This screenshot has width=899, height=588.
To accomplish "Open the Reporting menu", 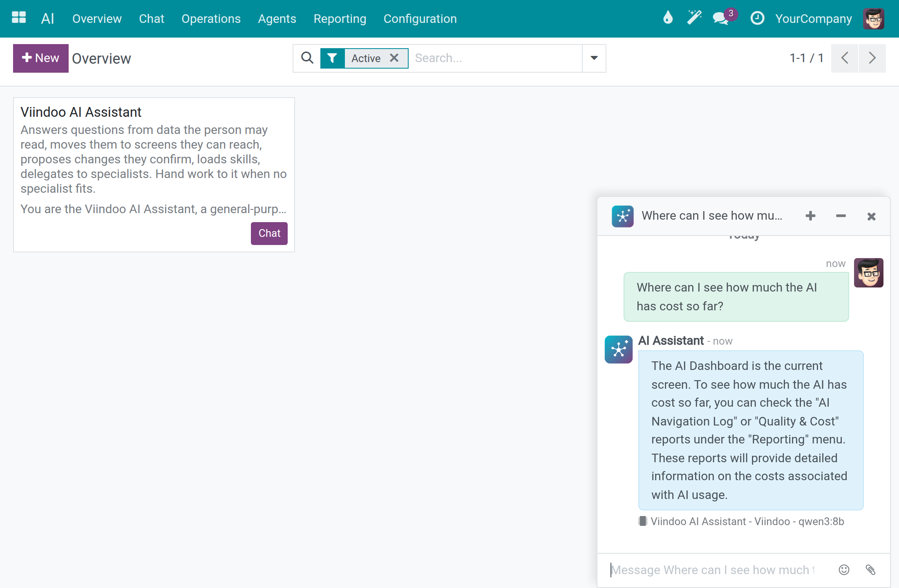I will pyautogui.click(x=340, y=19).
